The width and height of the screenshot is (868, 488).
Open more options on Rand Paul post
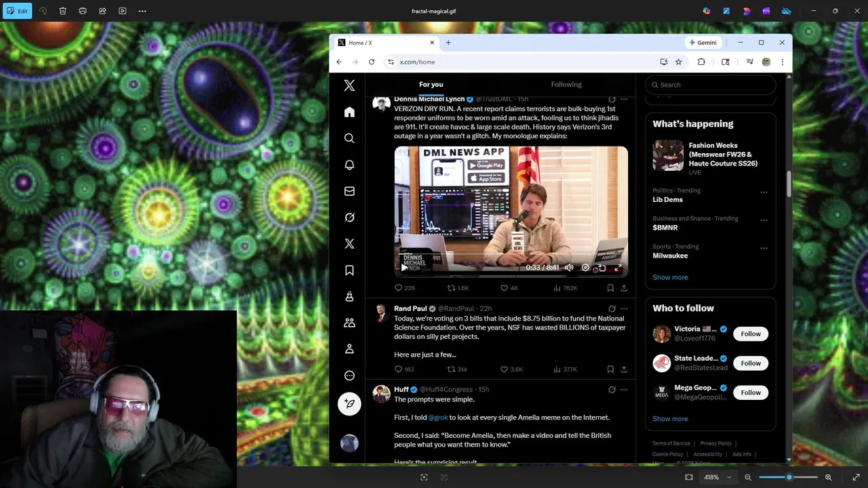click(x=624, y=308)
